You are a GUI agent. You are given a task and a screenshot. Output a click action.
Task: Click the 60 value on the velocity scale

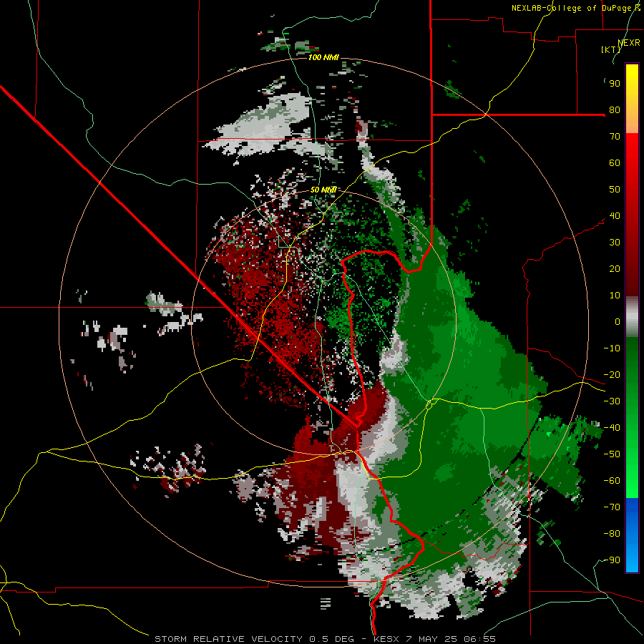click(x=615, y=162)
